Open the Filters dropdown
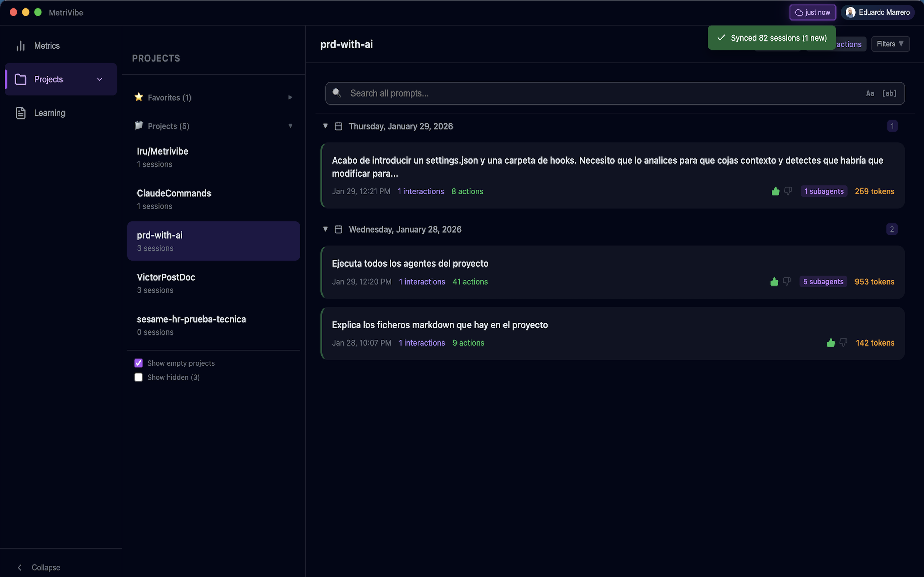Screen dimensions: 924x577 [x=890, y=44]
